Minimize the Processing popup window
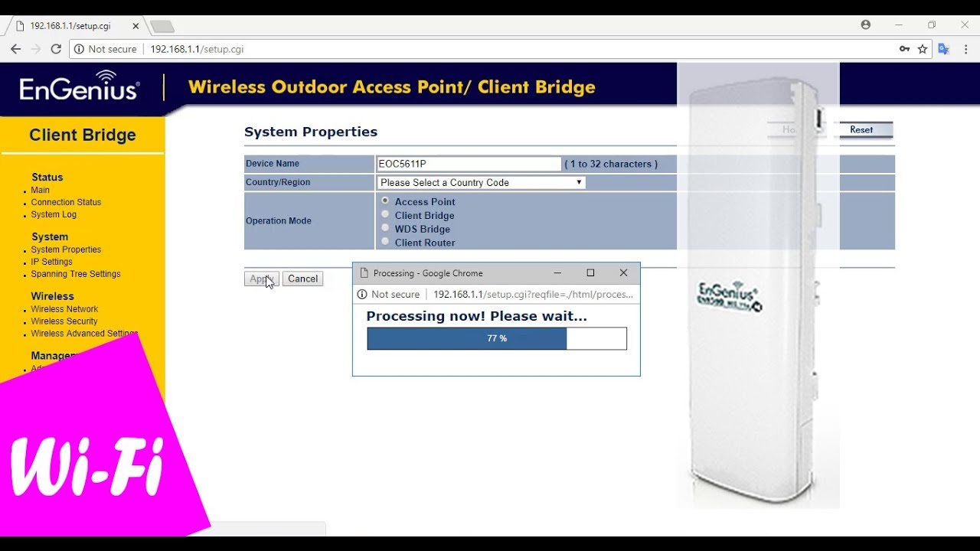980x551 pixels. [557, 273]
